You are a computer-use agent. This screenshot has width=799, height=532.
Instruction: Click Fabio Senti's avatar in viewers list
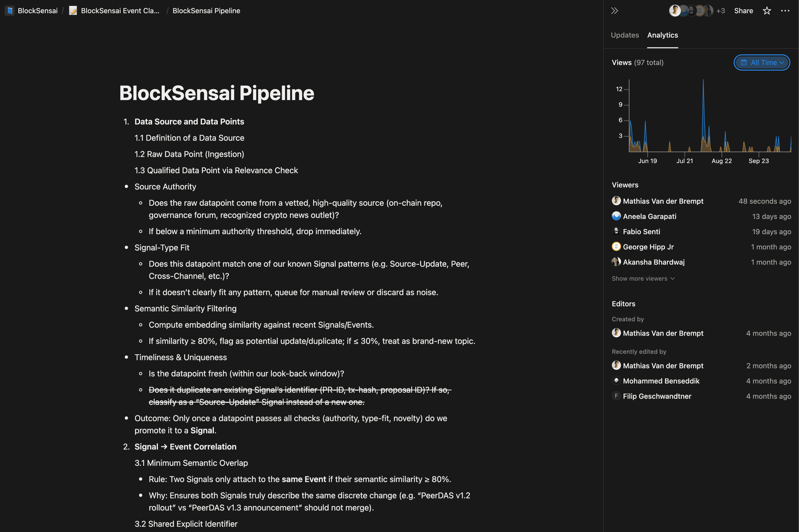click(x=616, y=231)
